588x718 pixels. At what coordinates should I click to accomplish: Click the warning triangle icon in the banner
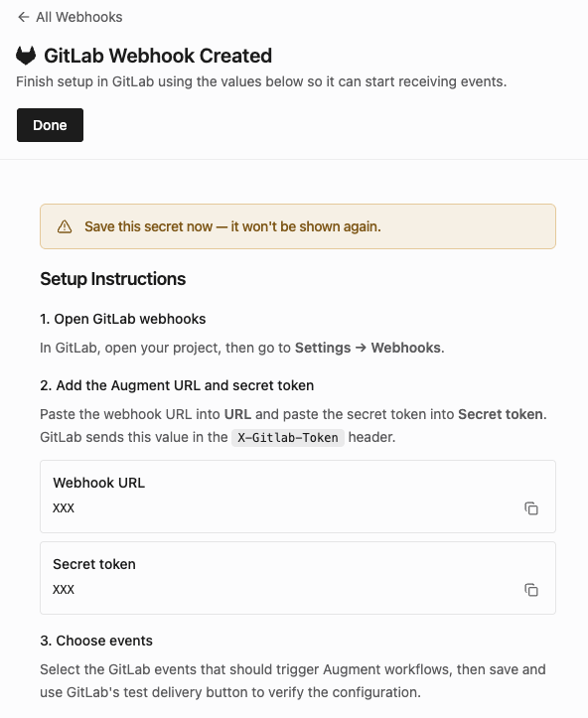pos(65,226)
